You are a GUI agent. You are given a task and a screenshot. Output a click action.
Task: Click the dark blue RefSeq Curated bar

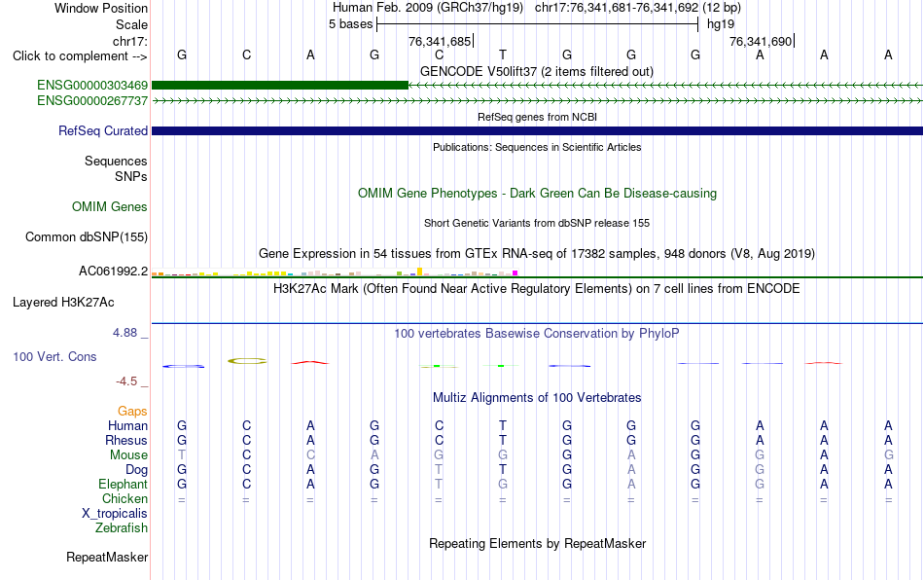point(537,130)
